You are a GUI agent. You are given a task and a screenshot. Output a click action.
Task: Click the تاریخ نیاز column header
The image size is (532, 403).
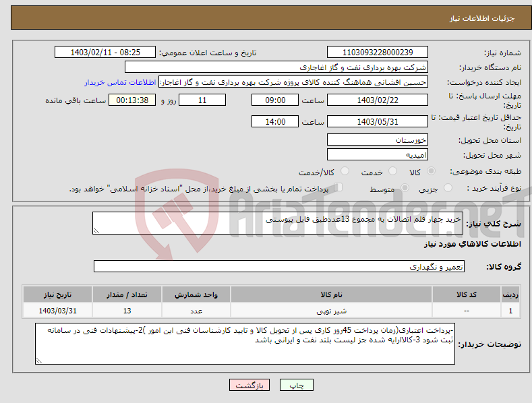point(58,294)
